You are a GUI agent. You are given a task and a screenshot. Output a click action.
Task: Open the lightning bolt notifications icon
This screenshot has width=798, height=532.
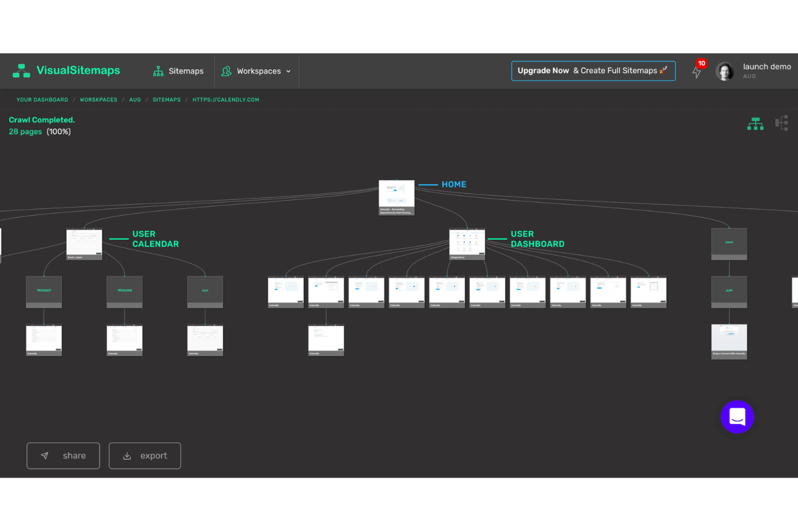[697, 71]
